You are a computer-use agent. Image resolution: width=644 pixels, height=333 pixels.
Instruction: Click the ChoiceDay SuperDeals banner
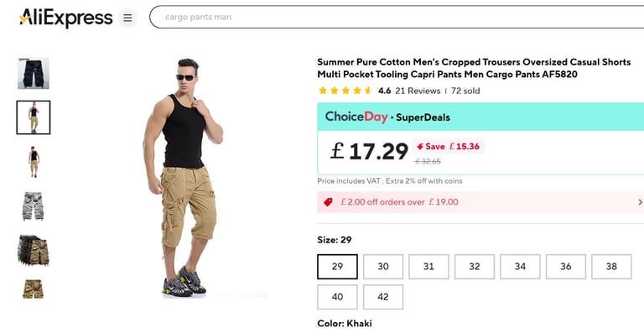point(480,117)
